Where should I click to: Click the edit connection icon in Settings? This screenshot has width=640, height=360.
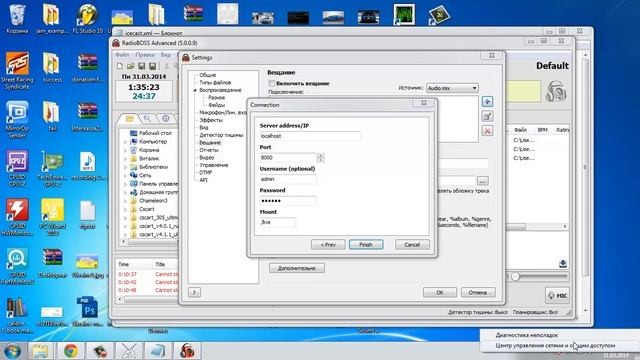487,116
